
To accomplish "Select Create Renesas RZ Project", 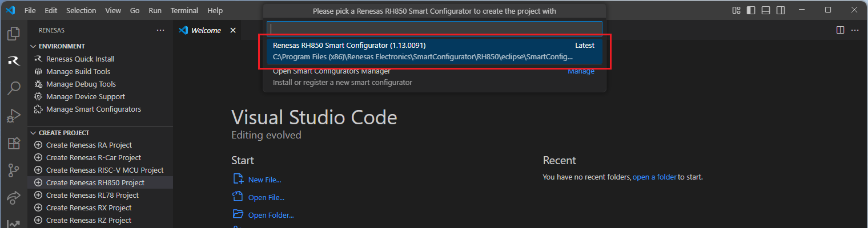I will [x=101, y=220].
